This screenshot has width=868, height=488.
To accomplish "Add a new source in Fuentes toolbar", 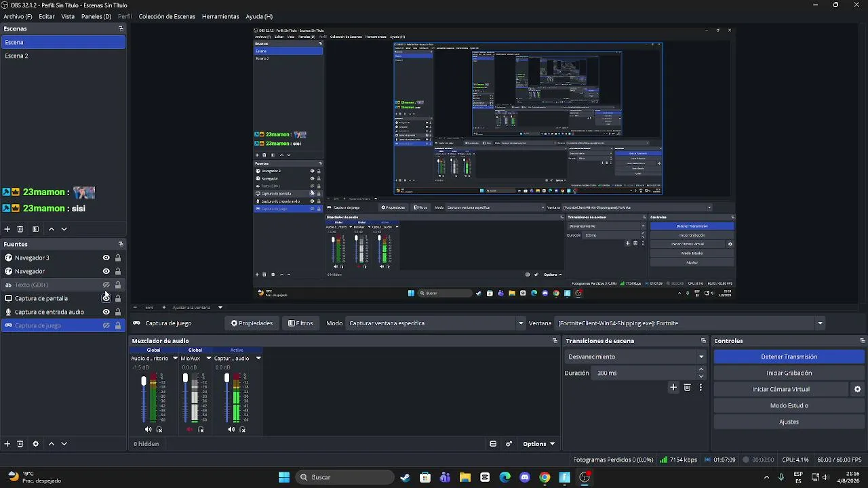I will click(7, 444).
